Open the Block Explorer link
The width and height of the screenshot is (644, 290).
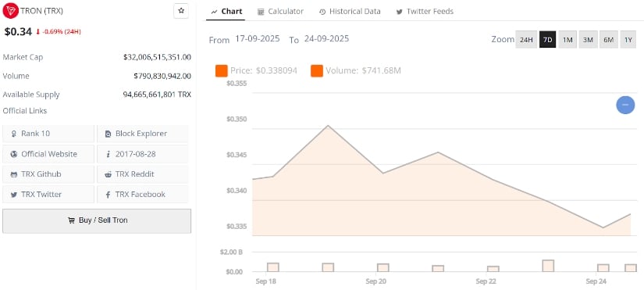click(143, 134)
